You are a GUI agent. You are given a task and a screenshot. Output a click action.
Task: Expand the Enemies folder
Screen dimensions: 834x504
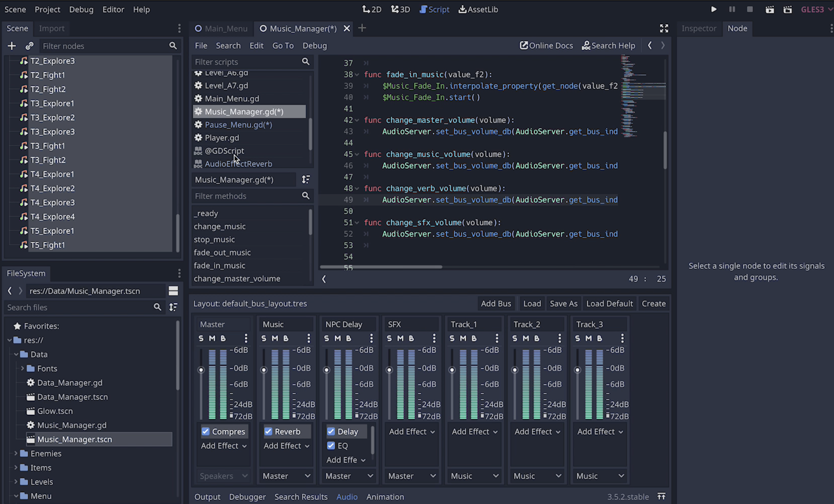(x=16, y=453)
